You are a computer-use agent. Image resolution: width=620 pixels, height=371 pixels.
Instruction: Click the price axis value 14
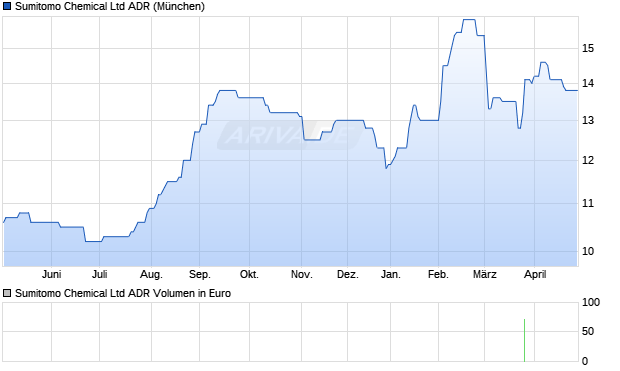588,83
